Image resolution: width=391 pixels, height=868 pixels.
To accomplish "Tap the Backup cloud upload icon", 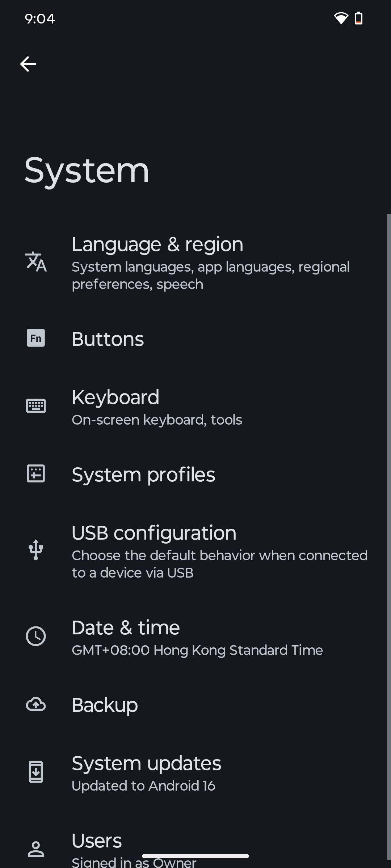I will pos(36,705).
